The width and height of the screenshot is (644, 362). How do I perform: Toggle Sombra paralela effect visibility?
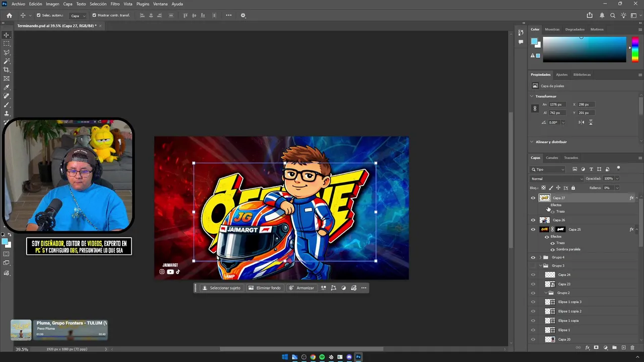tap(552, 249)
